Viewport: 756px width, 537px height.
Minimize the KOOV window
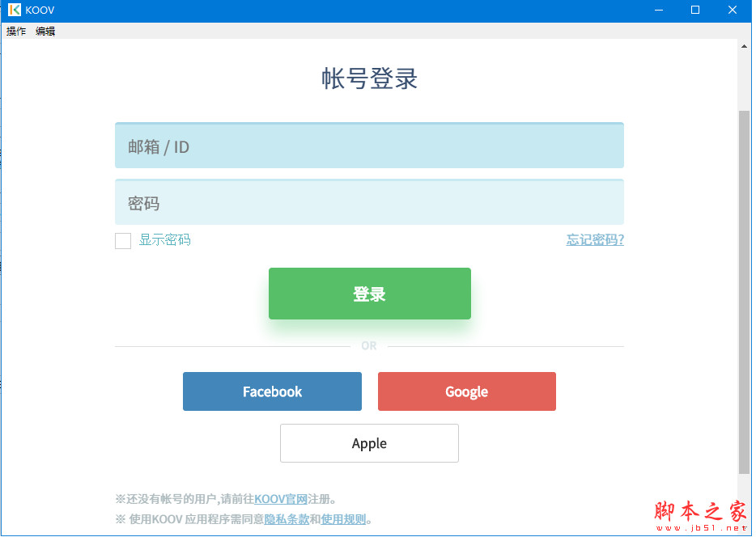pos(659,11)
